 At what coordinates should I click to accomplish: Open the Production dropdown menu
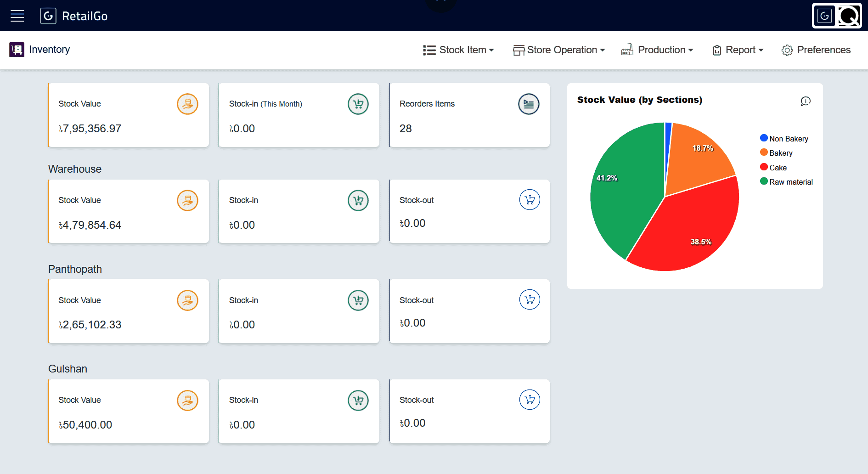657,50
